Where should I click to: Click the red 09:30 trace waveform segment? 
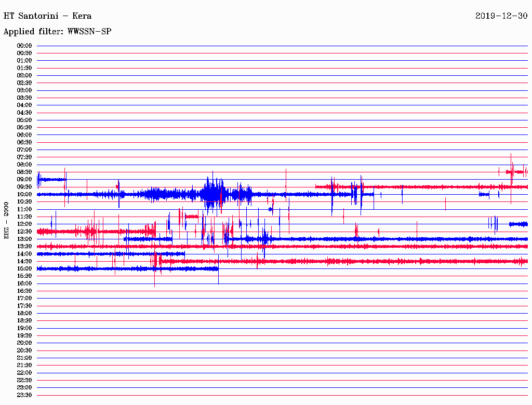(x=421, y=187)
